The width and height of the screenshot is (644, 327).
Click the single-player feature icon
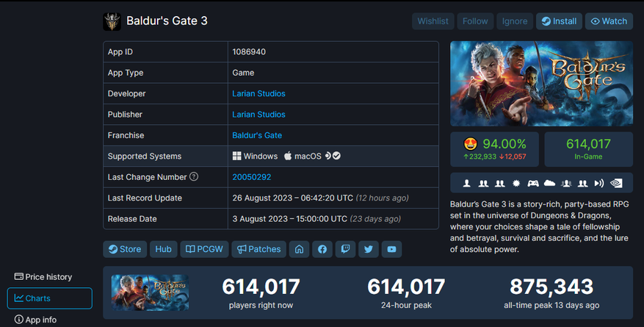pyautogui.click(x=466, y=183)
